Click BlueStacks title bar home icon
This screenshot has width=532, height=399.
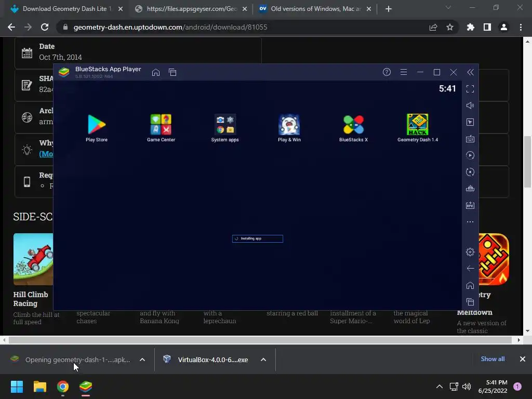pos(156,72)
